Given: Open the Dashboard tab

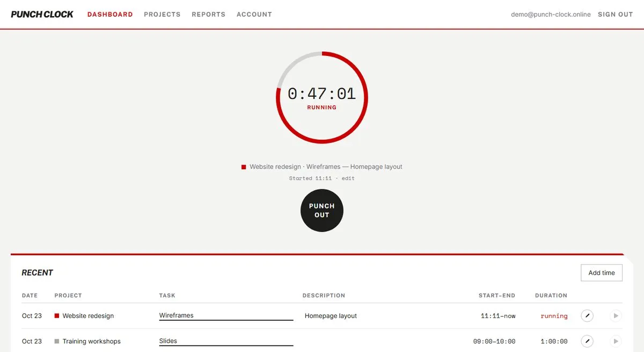Looking at the screenshot, I should click(110, 15).
